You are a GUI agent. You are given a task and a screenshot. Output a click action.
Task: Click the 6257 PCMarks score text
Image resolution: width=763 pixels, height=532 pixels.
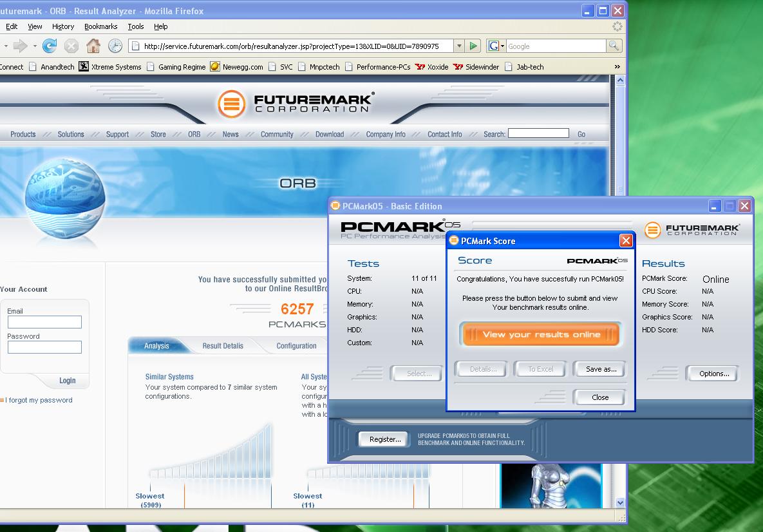pyautogui.click(x=297, y=309)
